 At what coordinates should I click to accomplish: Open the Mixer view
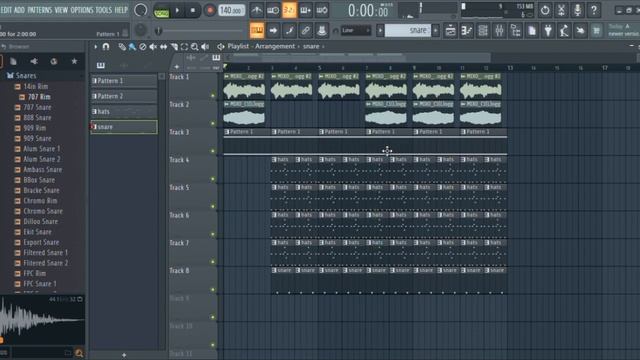pos(499,30)
